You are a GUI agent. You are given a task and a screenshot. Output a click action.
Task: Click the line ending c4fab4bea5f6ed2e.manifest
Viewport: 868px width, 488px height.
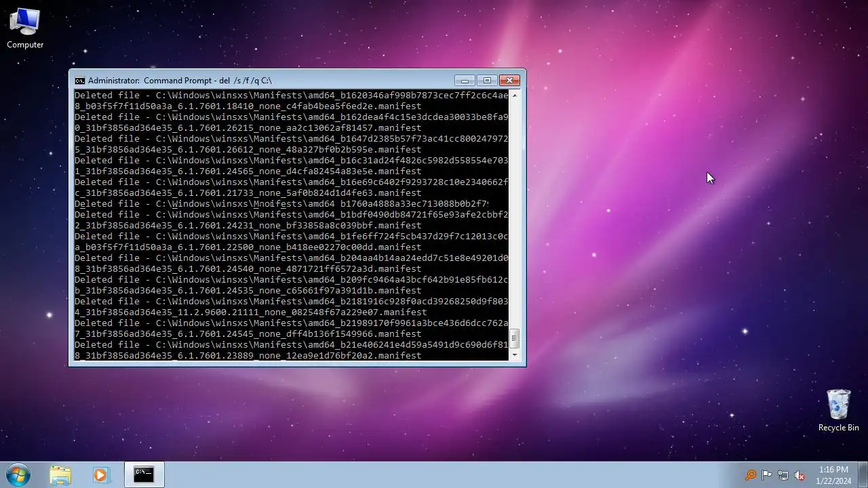[x=248, y=106]
